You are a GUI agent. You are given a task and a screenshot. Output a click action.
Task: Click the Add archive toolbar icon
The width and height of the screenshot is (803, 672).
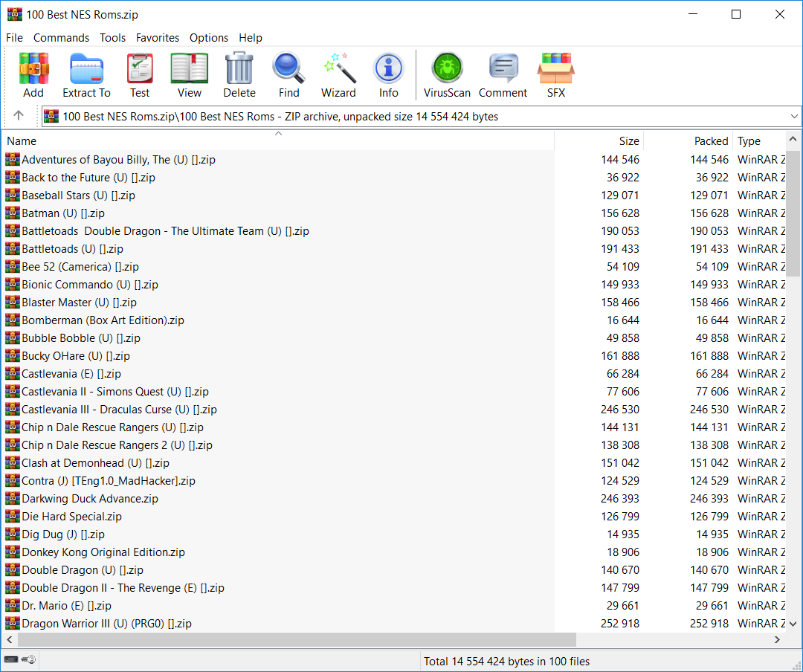(x=33, y=75)
